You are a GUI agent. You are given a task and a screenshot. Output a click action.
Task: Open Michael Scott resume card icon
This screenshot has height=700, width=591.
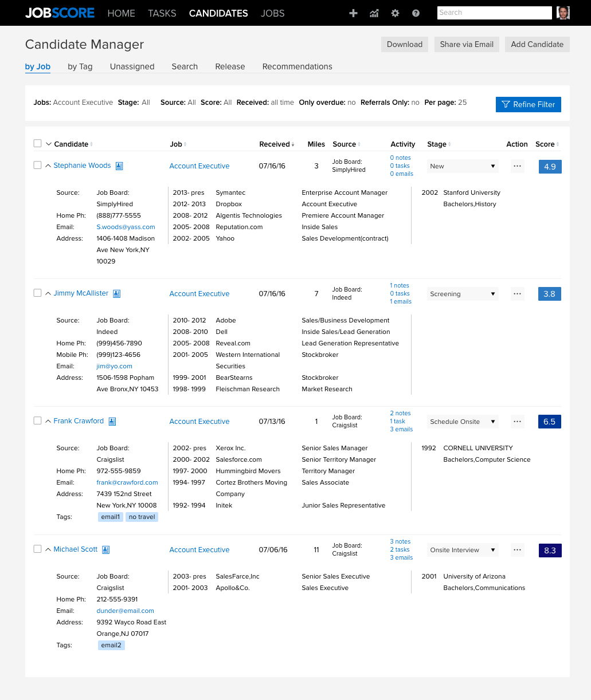coord(106,550)
